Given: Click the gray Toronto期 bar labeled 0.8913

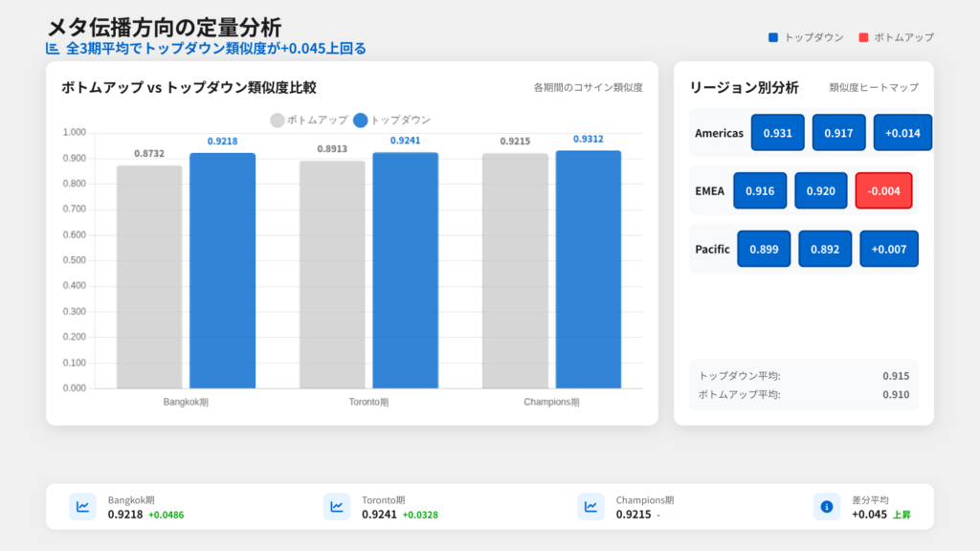Looking at the screenshot, I should pyautogui.click(x=332, y=275).
